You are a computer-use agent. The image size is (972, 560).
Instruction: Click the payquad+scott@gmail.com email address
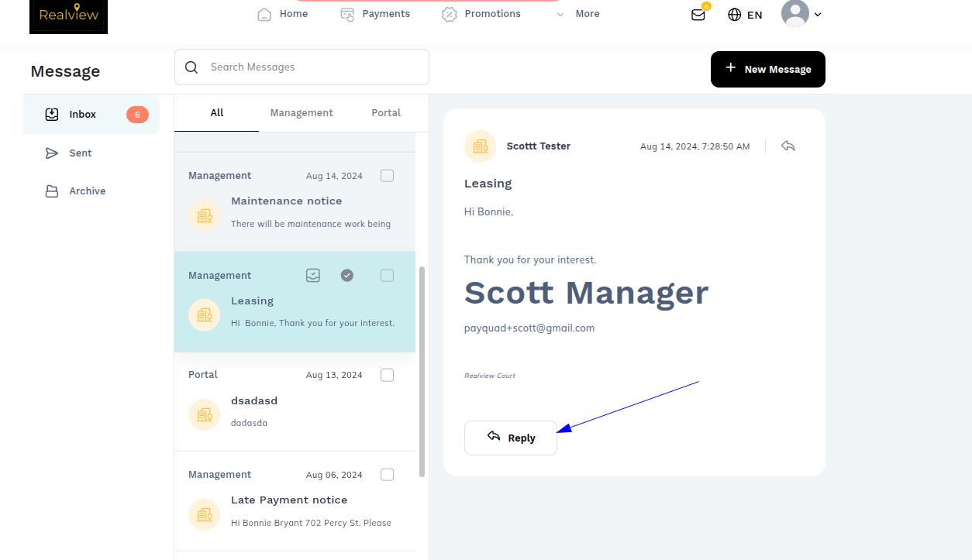tap(529, 328)
